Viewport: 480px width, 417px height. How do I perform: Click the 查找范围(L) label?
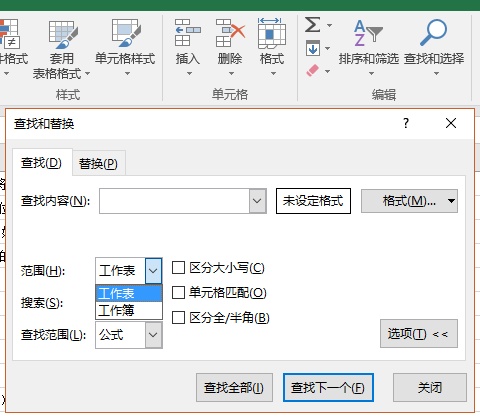tap(53, 335)
